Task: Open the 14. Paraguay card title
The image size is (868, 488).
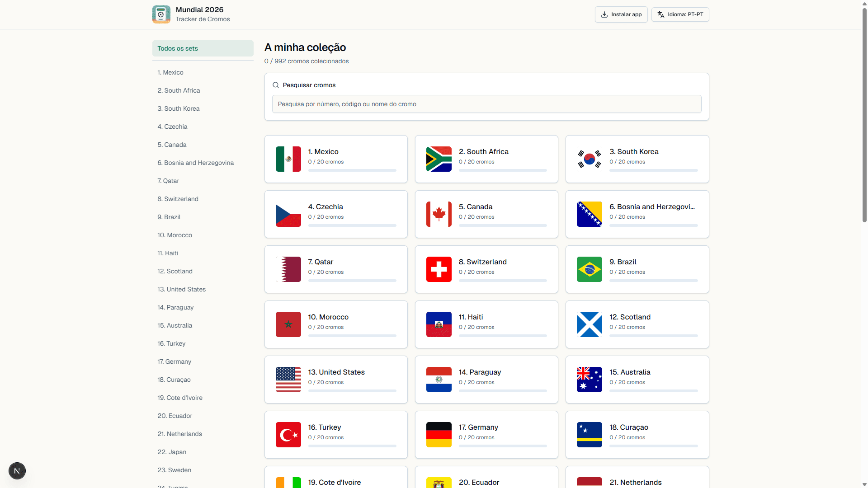Action: click(480, 372)
